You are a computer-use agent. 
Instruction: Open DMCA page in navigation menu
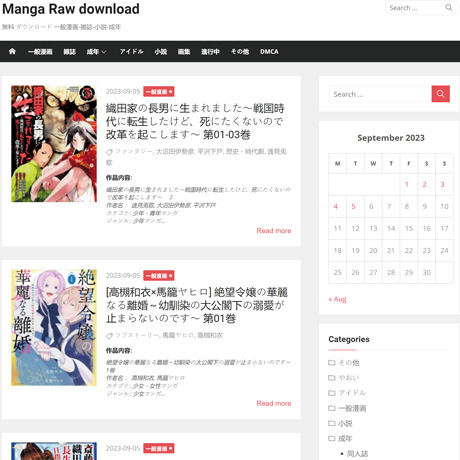(x=269, y=52)
